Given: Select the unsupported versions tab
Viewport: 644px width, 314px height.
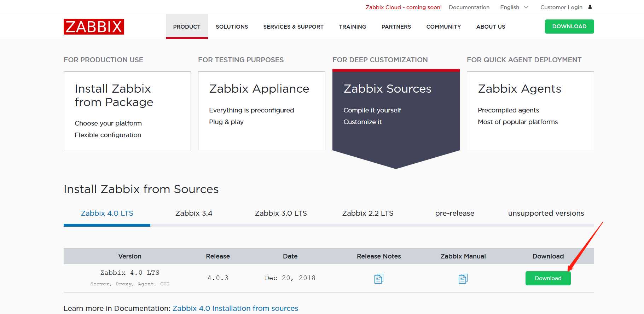Looking at the screenshot, I should click(546, 213).
